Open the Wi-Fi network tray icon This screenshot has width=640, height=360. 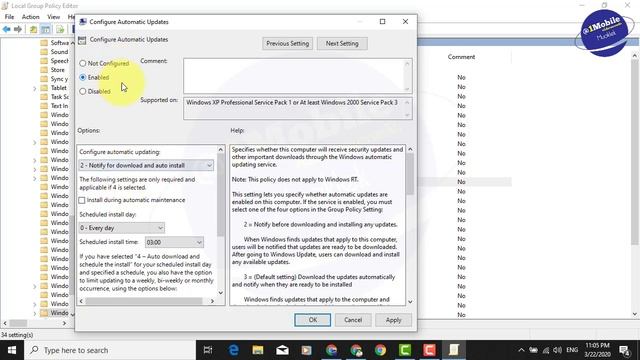546,350
